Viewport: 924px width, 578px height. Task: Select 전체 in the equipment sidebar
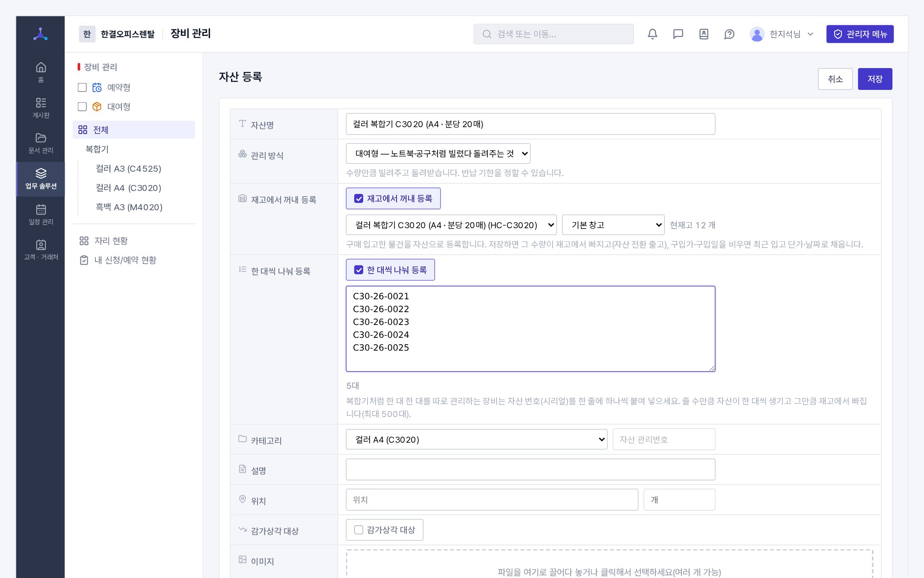pos(133,130)
